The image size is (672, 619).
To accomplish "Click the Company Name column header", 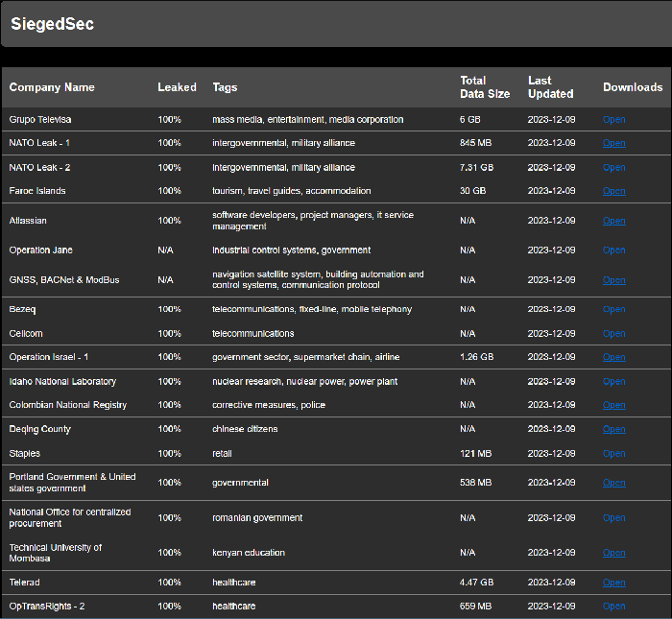I will [x=52, y=87].
